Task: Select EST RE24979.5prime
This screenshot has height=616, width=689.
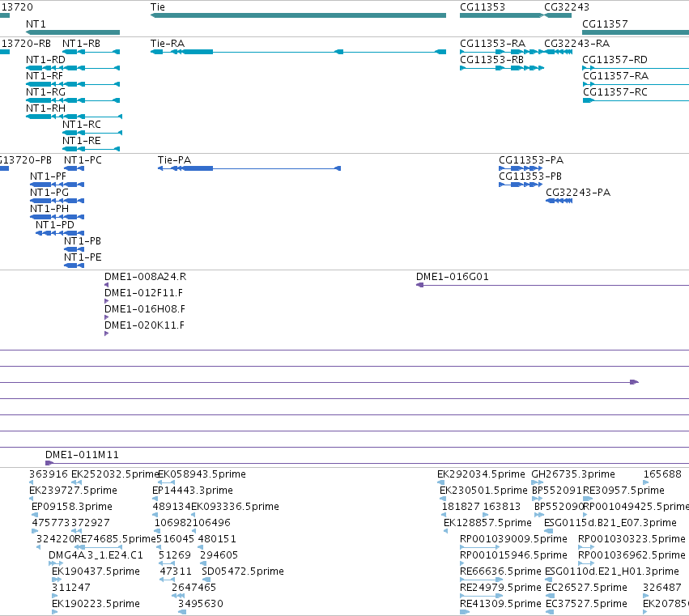Action: (x=481, y=596)
